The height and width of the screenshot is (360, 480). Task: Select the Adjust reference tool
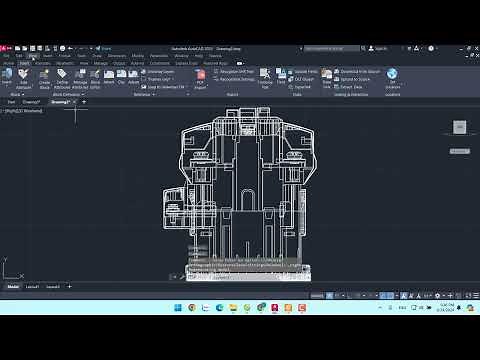coord(133,77)
